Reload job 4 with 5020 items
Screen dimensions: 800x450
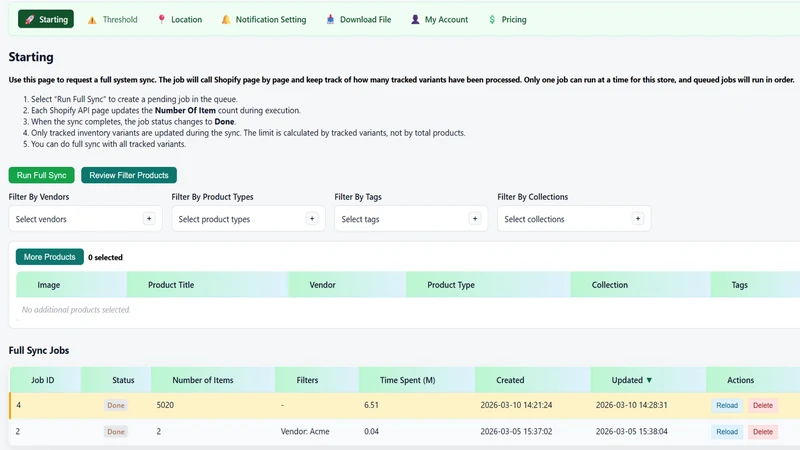[727, 405]
